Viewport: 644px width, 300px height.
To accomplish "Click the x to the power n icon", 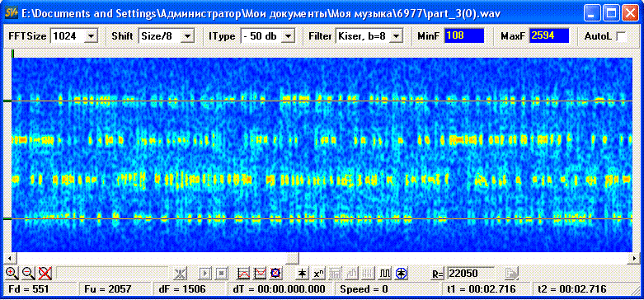I will pos(318,273).
